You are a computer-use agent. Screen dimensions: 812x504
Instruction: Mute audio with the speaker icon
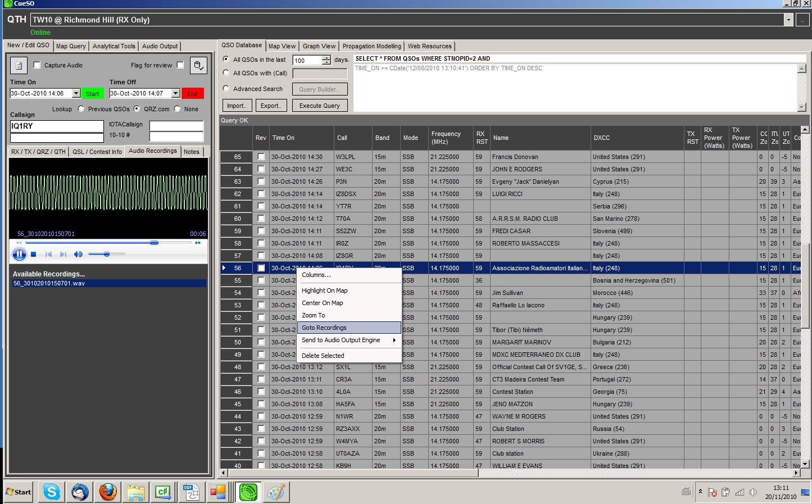pos(78,254)
